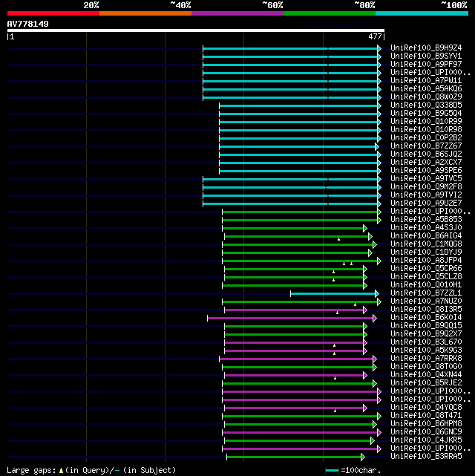The image size is (475, 476).
Task: Select the UniRef100_A9TVC5 label
Action: tap(426, 179)
